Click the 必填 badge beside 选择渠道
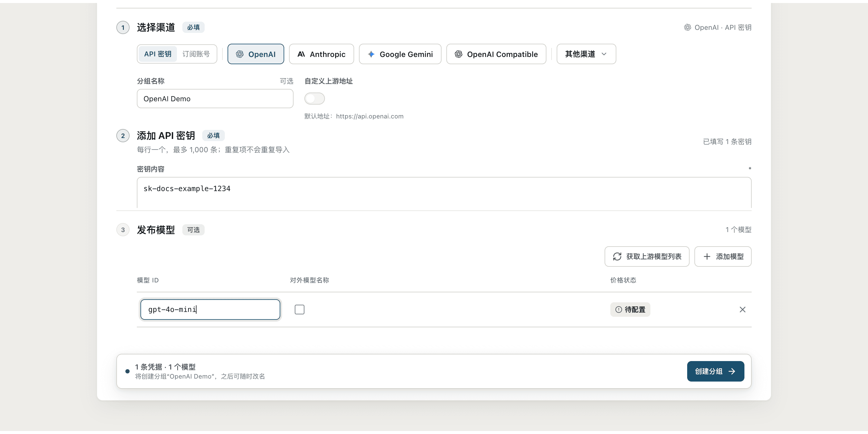This screenshot has height=434, width=868. (193, 27)
